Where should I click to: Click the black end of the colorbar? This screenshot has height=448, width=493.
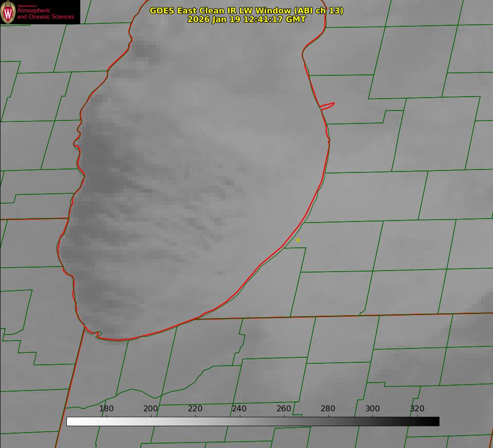(435, 422)
